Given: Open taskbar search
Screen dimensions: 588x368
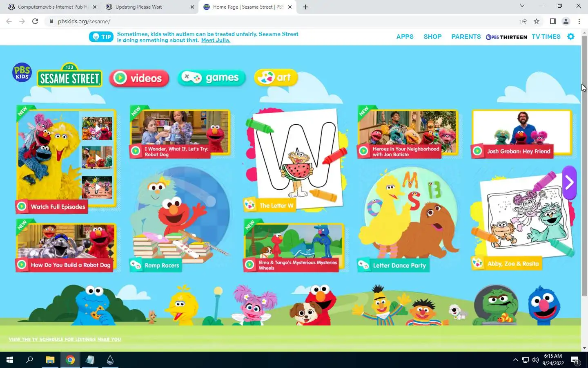Looking at the screenshot, I should pos(29,360).
